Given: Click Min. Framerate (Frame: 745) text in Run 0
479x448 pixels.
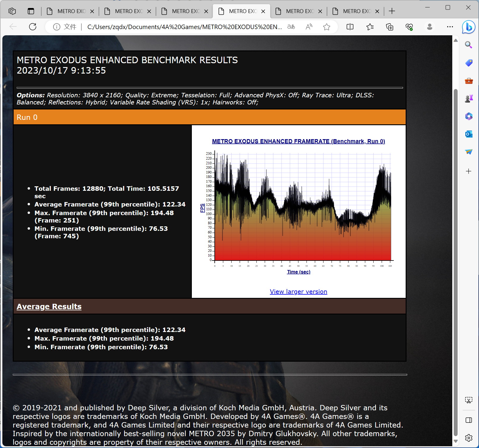Looking at the screenshot, I should point(101,232).
